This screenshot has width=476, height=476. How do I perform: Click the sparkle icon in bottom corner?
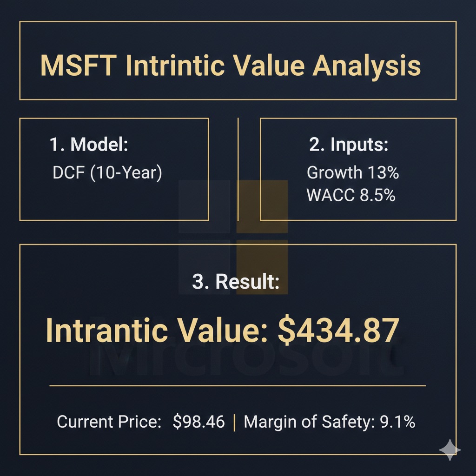450,450
